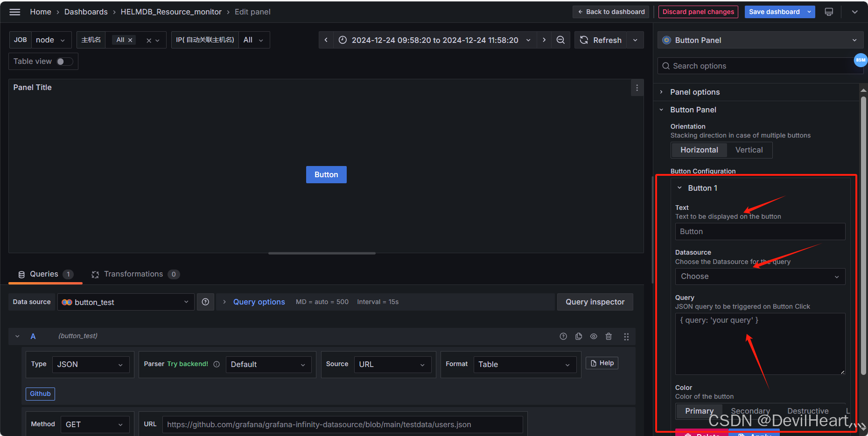Open the Method GET dropdown
This screenshot has width=868, height=436.
point(95,424)
